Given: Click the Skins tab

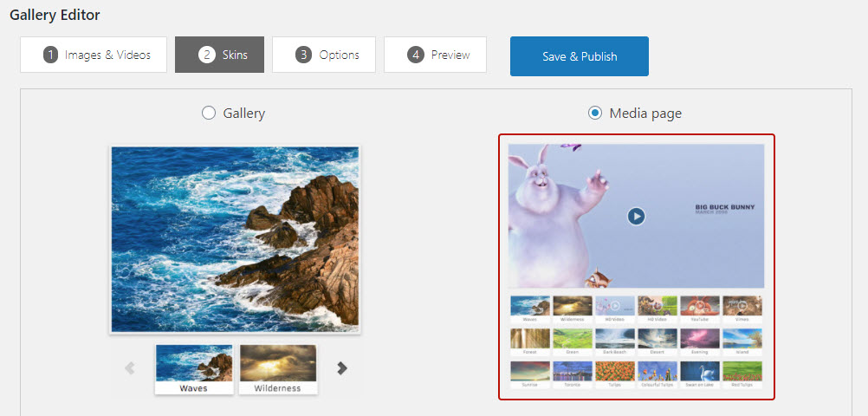Looking at the screenshot, I should 219,55.
